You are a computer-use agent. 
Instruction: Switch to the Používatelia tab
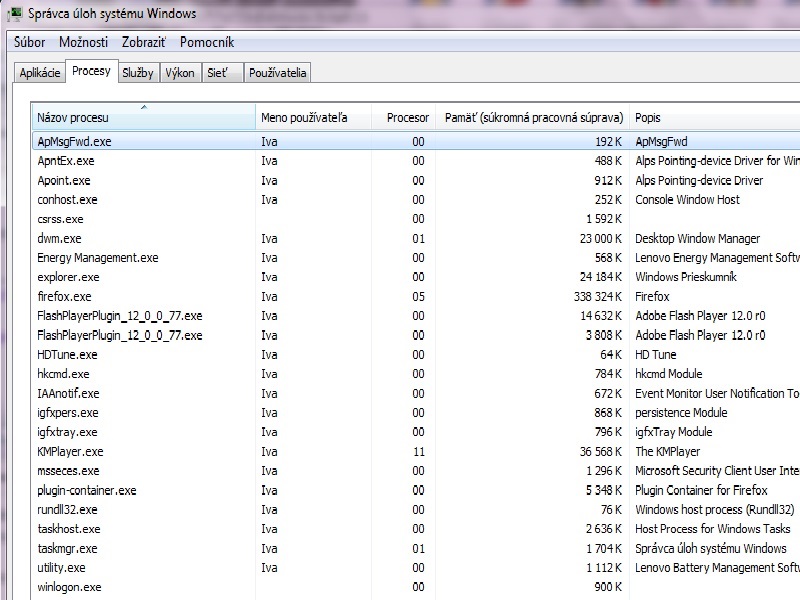coord(279,73)
